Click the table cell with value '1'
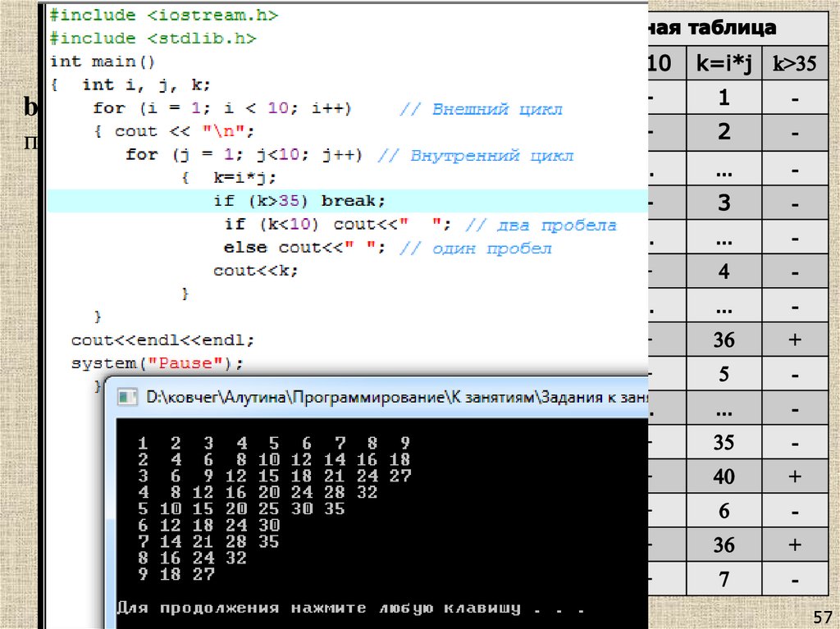This screenshot has height=629, width=840. coord(724,98)
